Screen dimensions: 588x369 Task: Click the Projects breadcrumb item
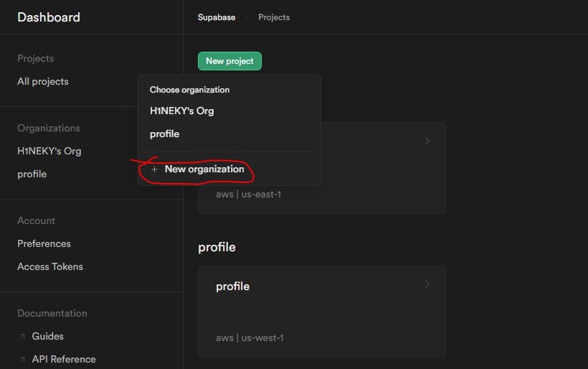(x=274, y=17)
